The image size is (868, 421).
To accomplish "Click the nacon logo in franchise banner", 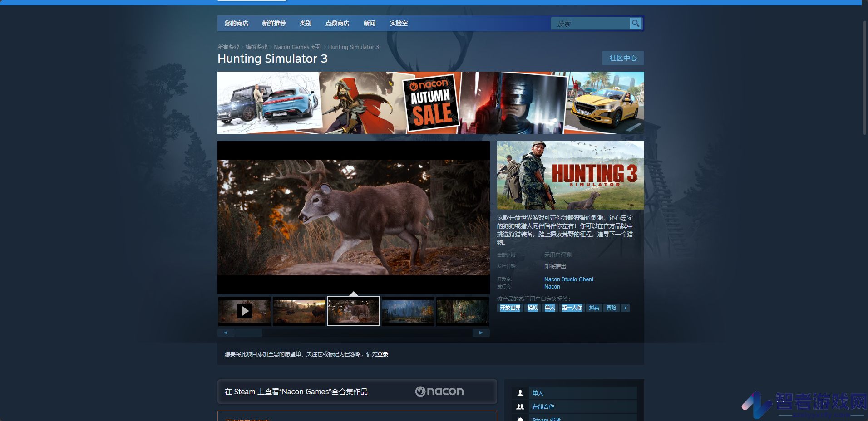I will pos(439,392).
